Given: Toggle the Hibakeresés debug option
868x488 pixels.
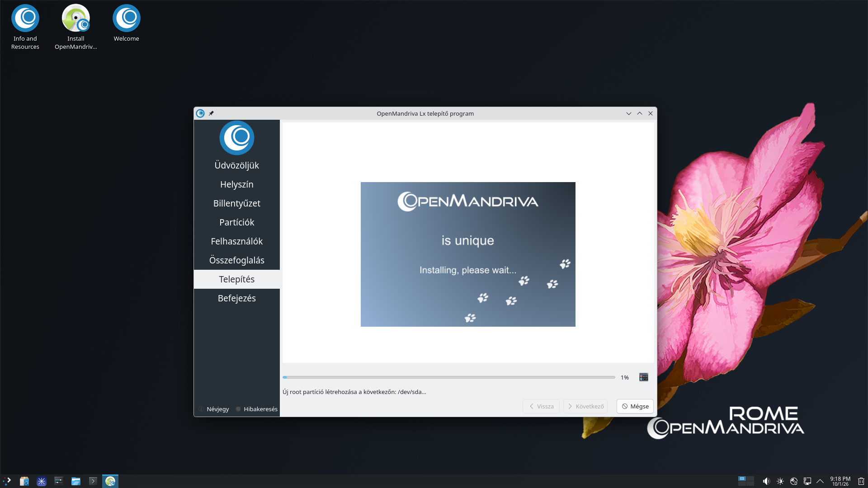Looking at the screenshot, I should point(257,409).
